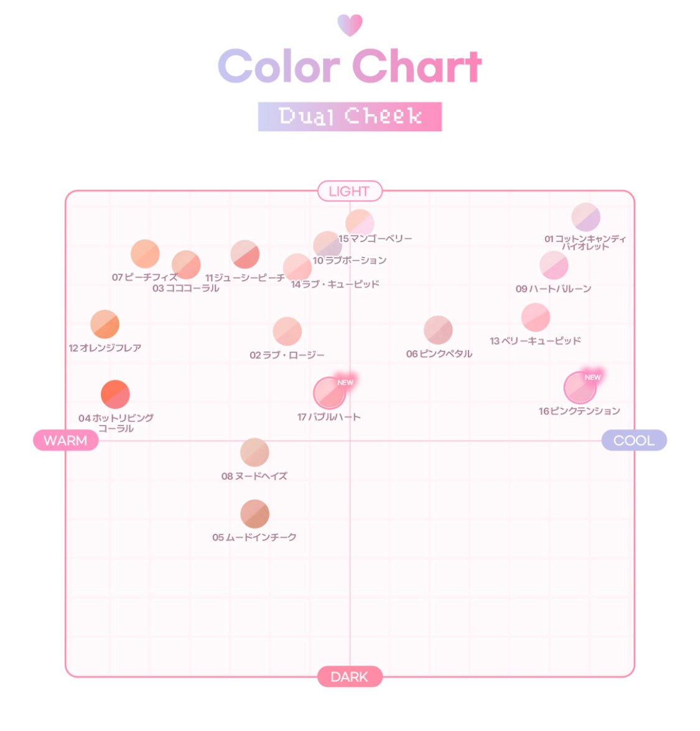700x731 pixels.
Task: Click the NEW badge on 16 Pink Tension
Action: 592,377
